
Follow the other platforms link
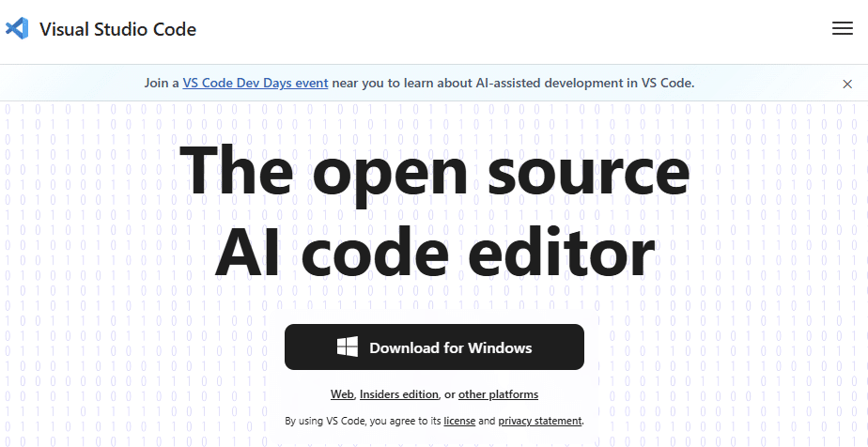point(498,394)
